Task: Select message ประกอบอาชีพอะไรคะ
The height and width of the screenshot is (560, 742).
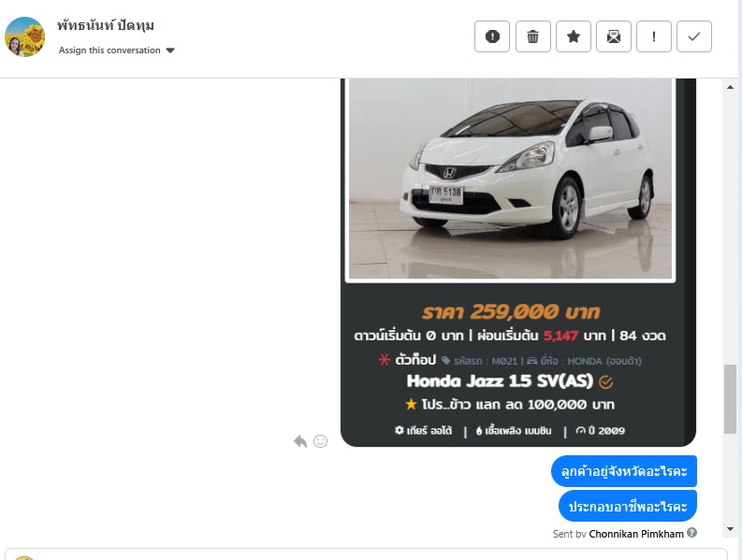Action: [x=628, y=506]
